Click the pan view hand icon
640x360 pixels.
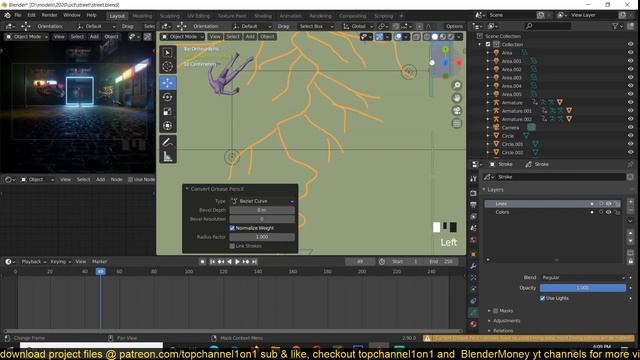click(457, 98)
